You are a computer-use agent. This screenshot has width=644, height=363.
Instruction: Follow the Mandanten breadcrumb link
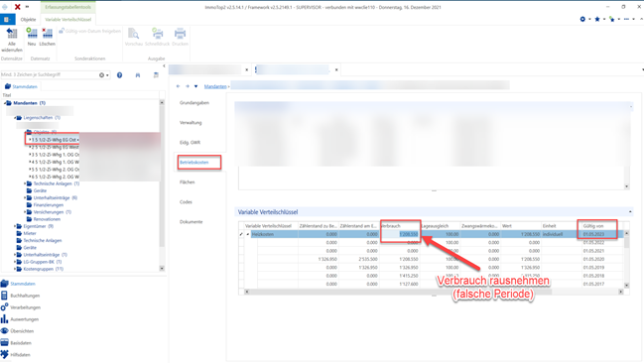[x=215, y=86]
